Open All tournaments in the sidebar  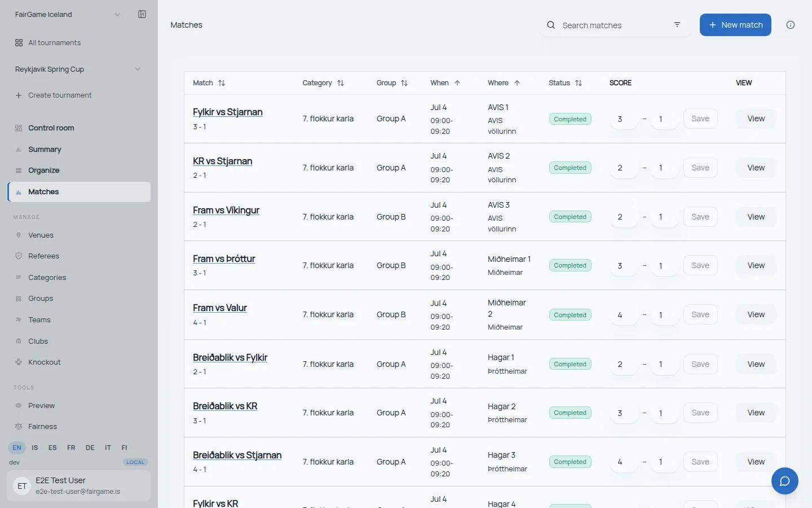[79, 43]
